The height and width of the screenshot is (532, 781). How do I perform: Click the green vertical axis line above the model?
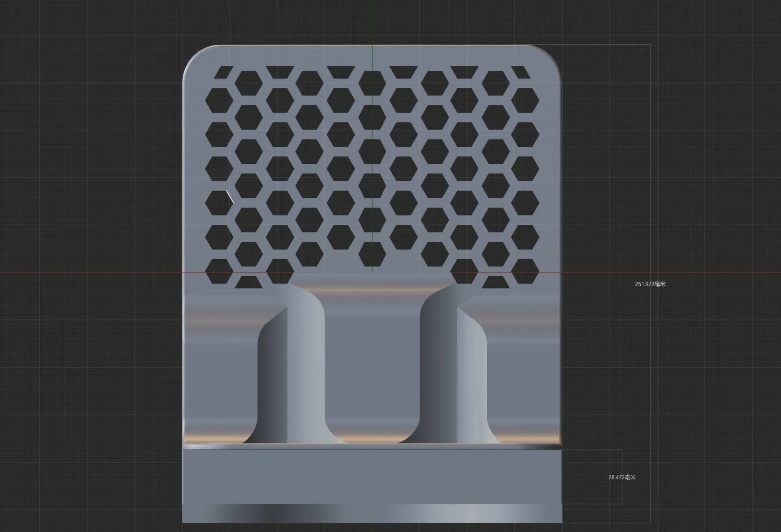pyautogui.click(x=372, y=22)
